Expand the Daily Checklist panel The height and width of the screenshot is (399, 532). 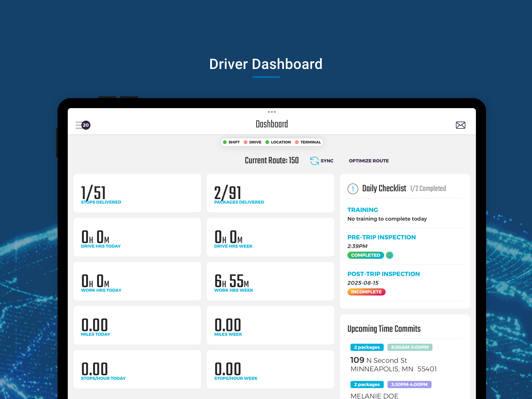coord(384,188)
